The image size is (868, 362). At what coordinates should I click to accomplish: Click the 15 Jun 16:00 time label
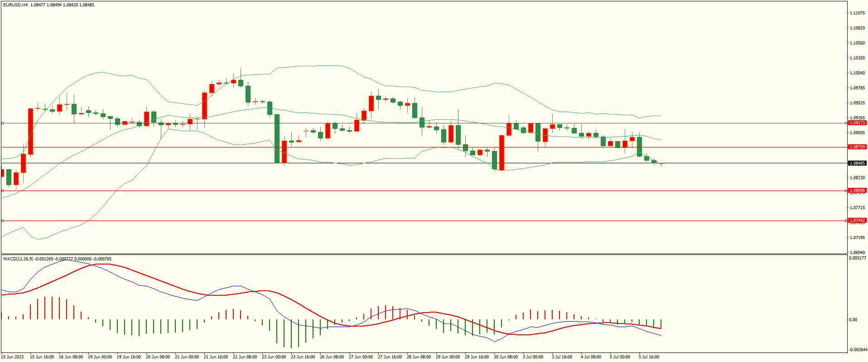tap(42, 357)
